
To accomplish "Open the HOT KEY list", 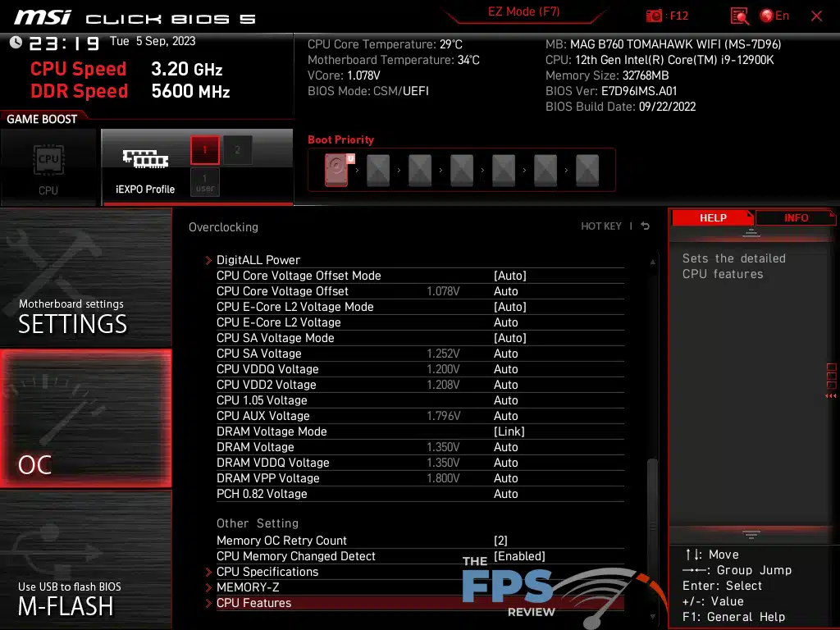I will click(x=601, y=226).
